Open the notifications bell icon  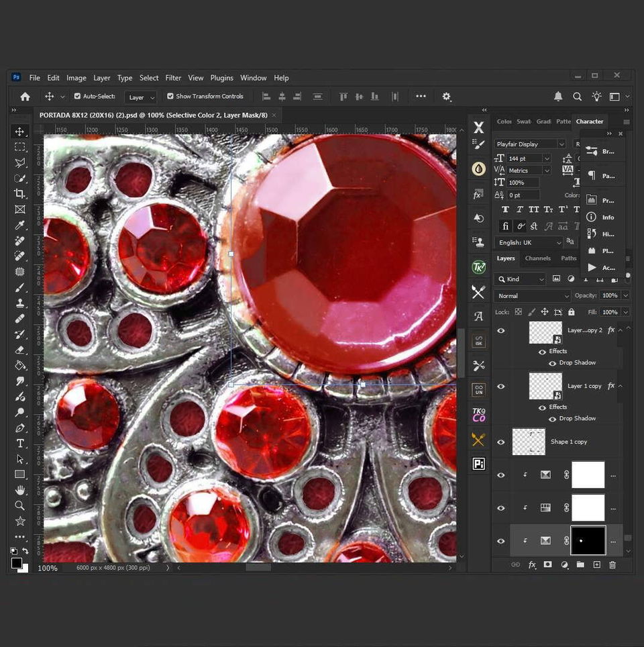click(557, 97)
